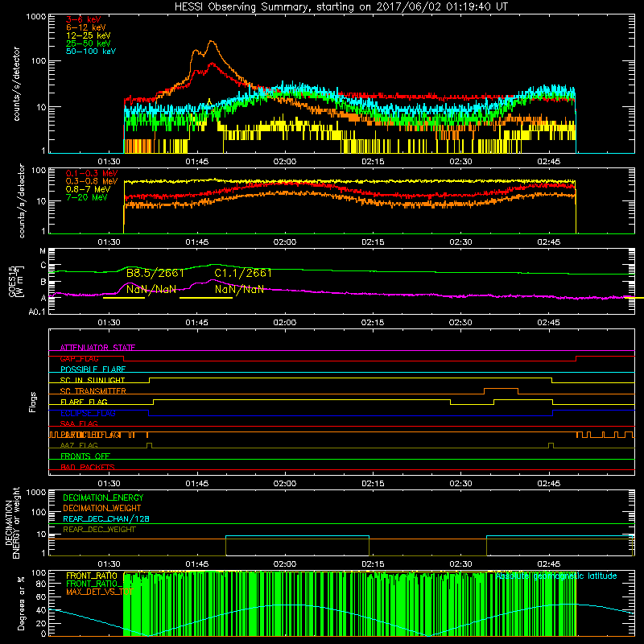
Task: Select the DECIMATION_ENERGY legend label
Action: pyautogui.click(x=103, y=497)
